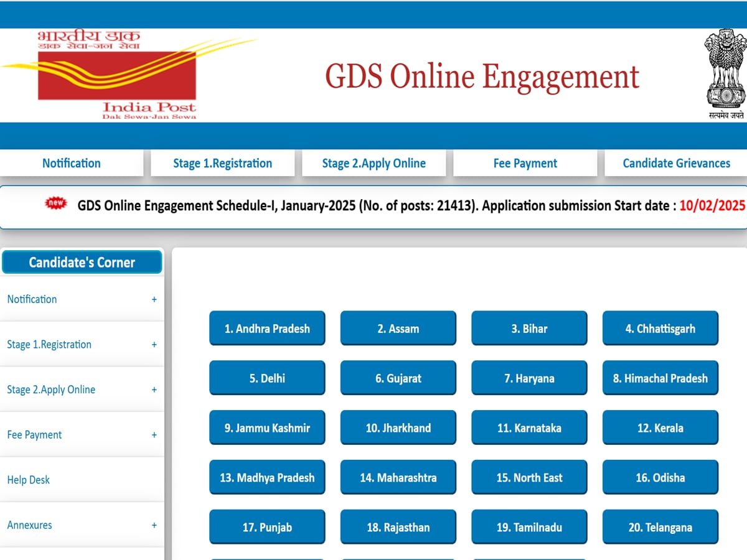Expand Fee Payment sidebar section
747x560 pixels.
(x=82, y=435)
